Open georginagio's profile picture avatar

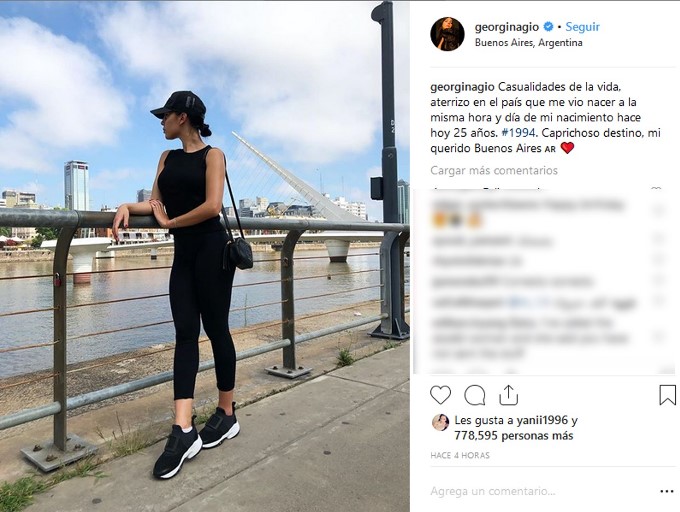click(447, 34)
